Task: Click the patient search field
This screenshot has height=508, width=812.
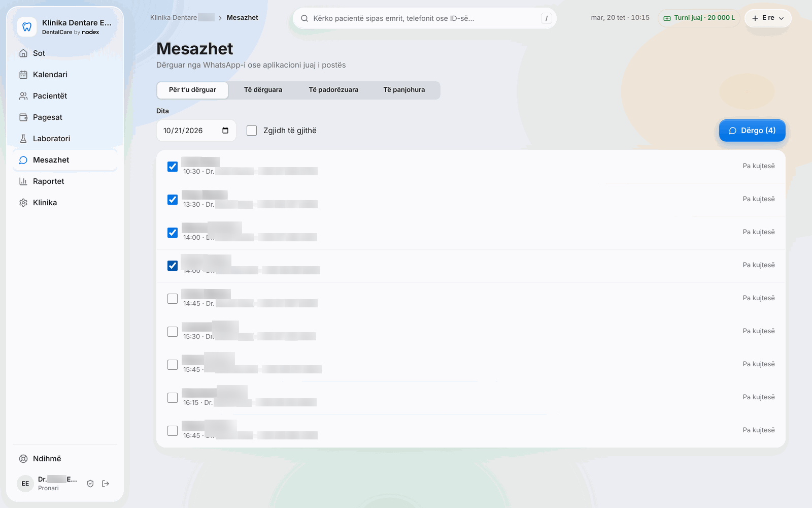Action: coord(425,18)
